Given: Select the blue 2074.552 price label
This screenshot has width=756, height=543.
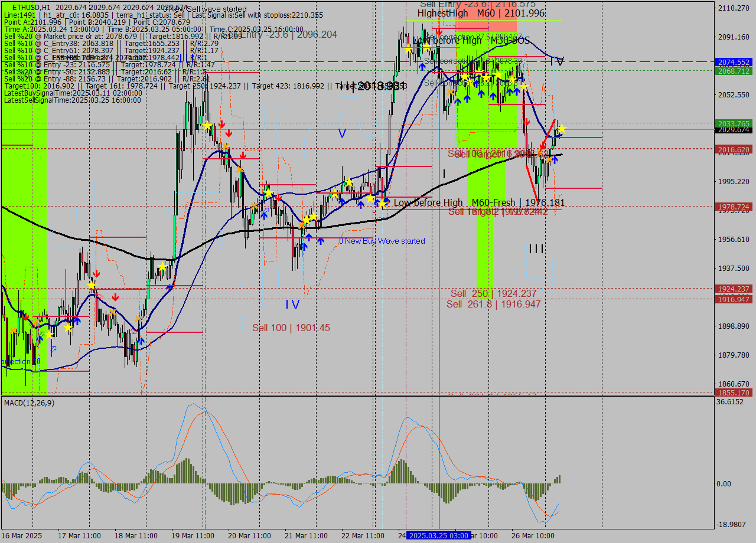Looking at the screenshot, I should click(x=733, y=62).
